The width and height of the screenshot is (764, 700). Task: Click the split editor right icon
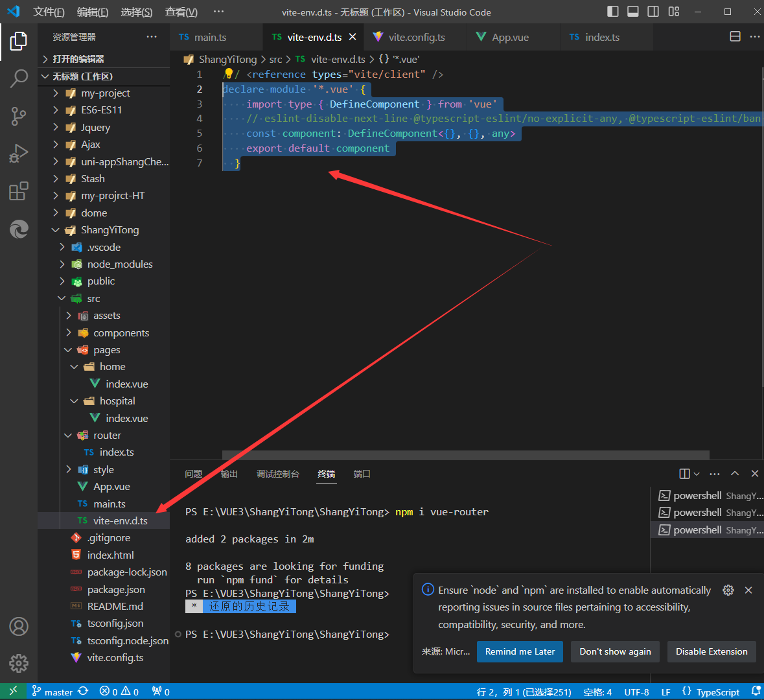pos(735,37)
